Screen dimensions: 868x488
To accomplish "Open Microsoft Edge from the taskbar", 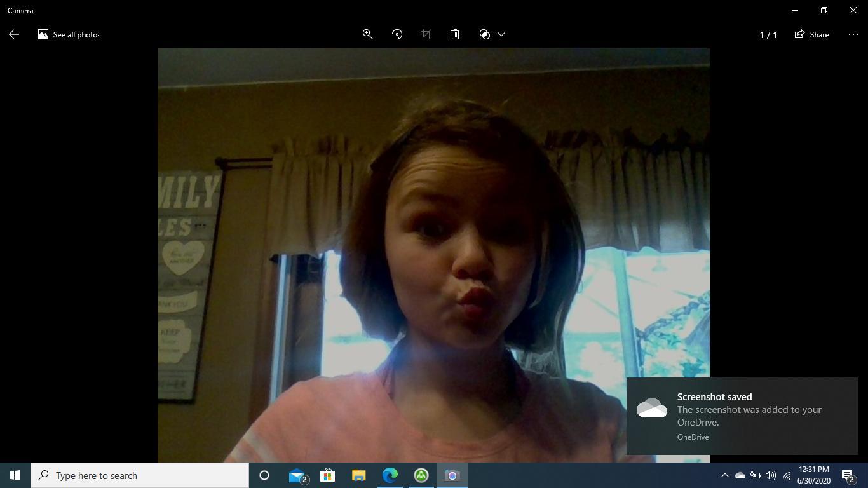I will coord(390,475).
